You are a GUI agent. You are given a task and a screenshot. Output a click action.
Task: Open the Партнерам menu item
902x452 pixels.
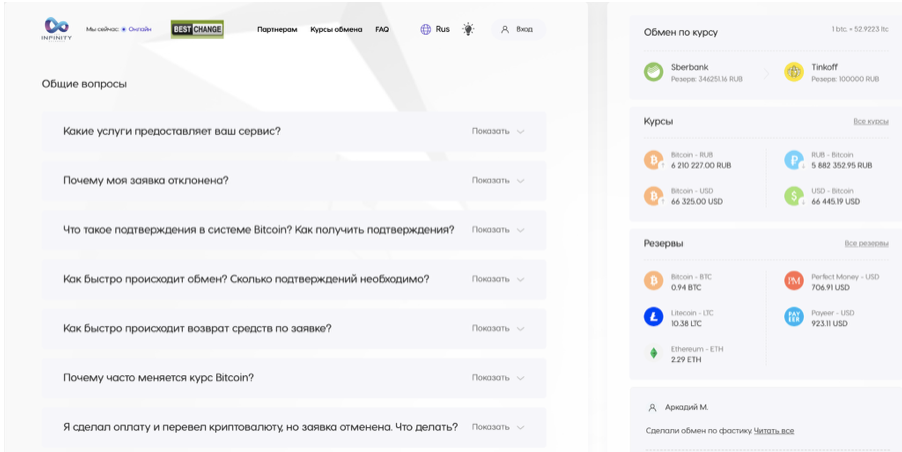pyautogui.click(x=277, y=30)
